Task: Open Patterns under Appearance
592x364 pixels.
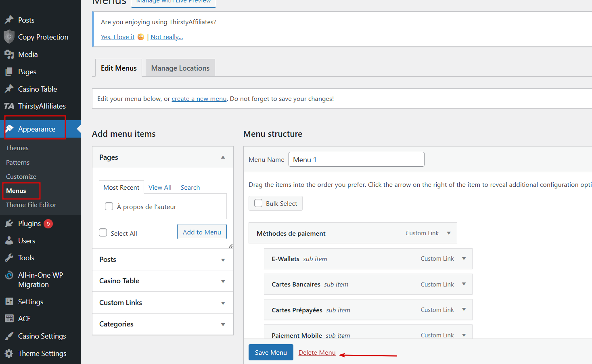Action: 18,162
